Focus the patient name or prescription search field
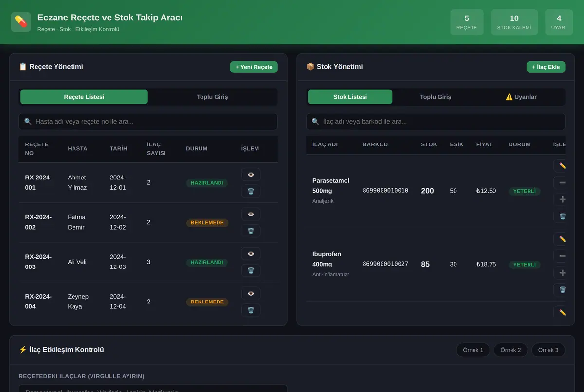The image size is (584, 392). click(x=148, y=122)
